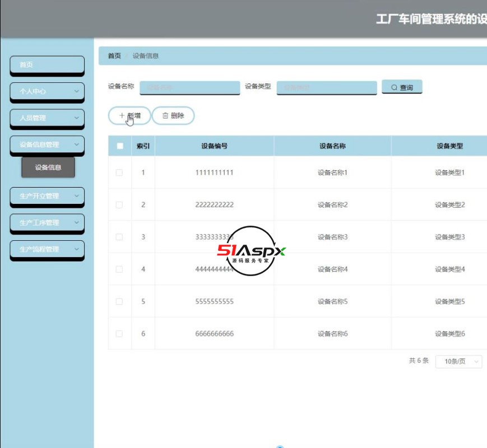Image resolution: width=487 pixels, height=448 pixels.
Task: Open the 生产开立管理 sidebar section
Action: coord(47,197)
